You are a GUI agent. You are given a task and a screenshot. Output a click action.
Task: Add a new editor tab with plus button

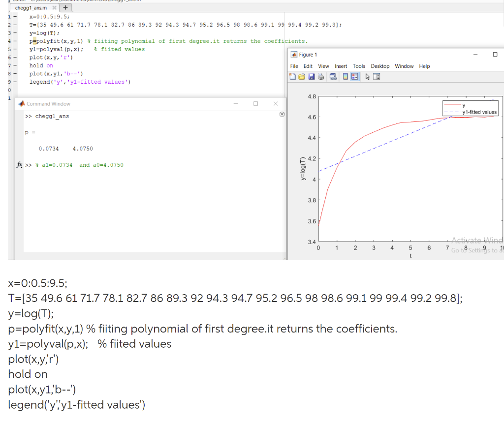click(x=65, y=7)
